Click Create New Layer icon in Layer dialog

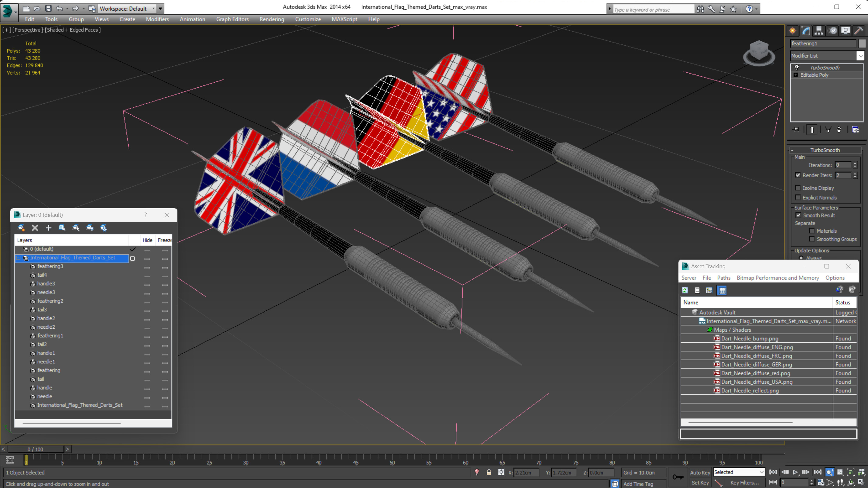pos(21,228)
